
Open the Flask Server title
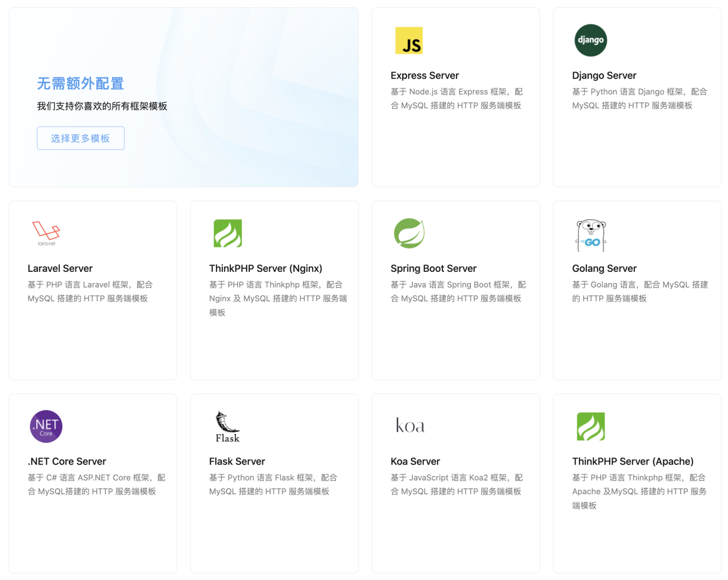tap(237, 461)
